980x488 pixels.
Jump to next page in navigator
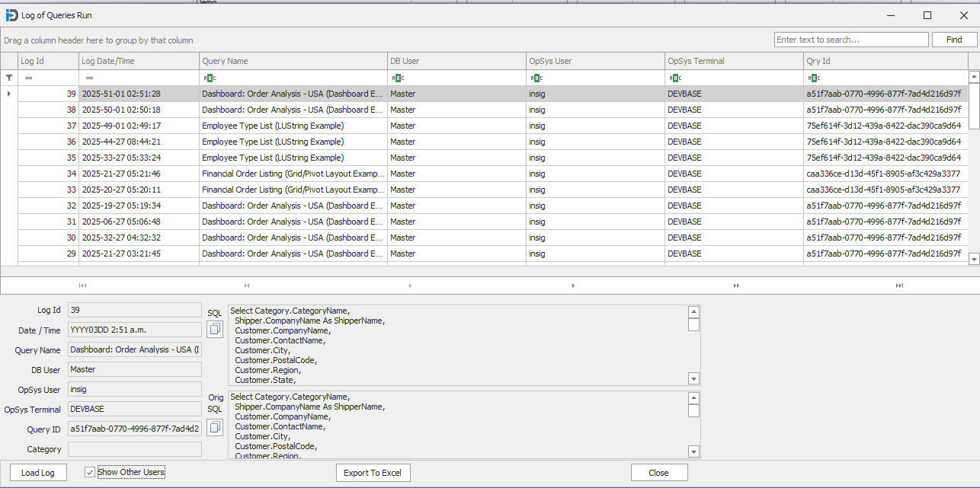736,285
